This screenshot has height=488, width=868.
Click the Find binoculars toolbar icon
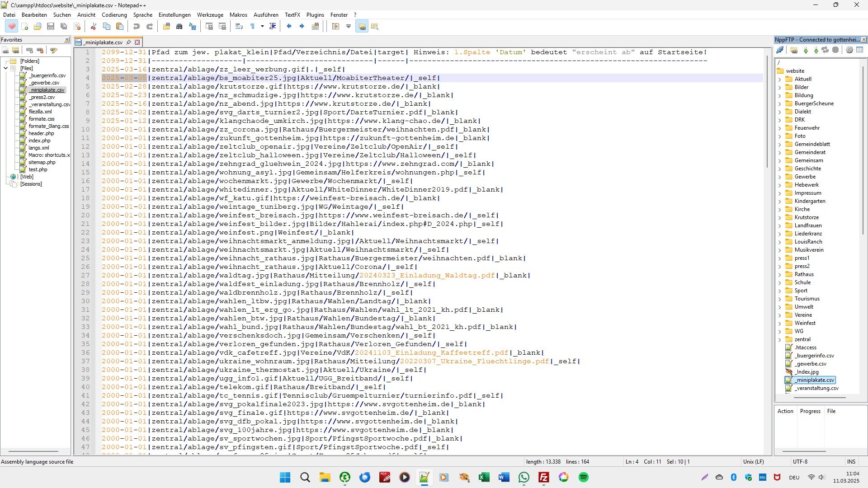179,27
